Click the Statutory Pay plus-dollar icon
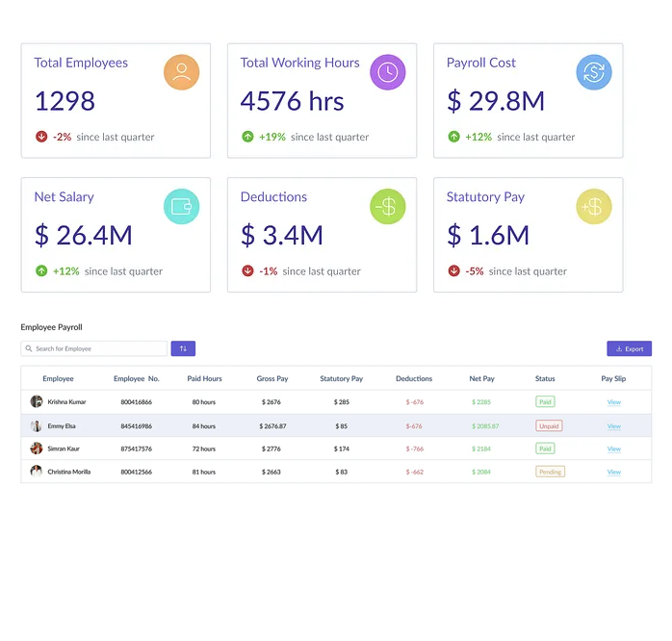The image size is (672, 641). point(594,206)
